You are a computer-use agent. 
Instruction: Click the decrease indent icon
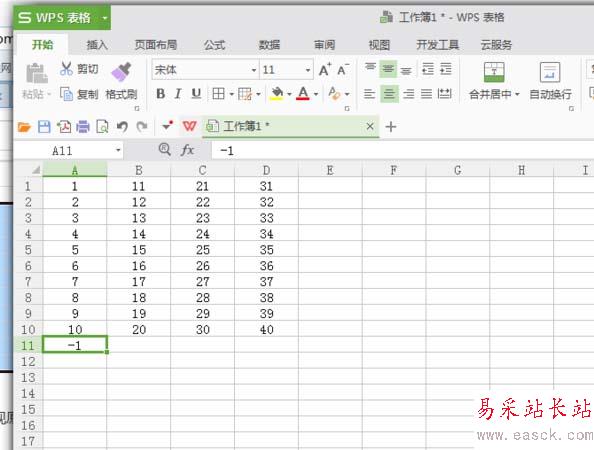coord(428,69)
